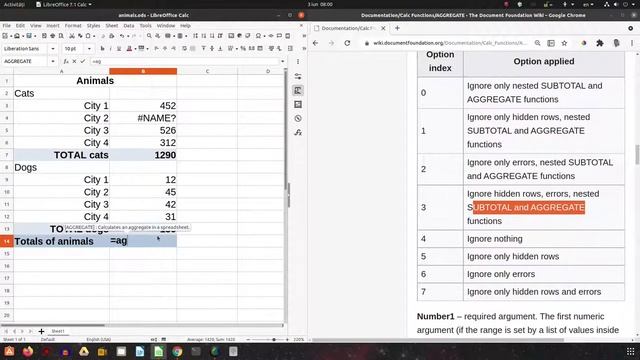The height and width of the screenshot is (360, 640).
Task: Open Chrome extensions puzzle icon
Action: click(600, 43)
